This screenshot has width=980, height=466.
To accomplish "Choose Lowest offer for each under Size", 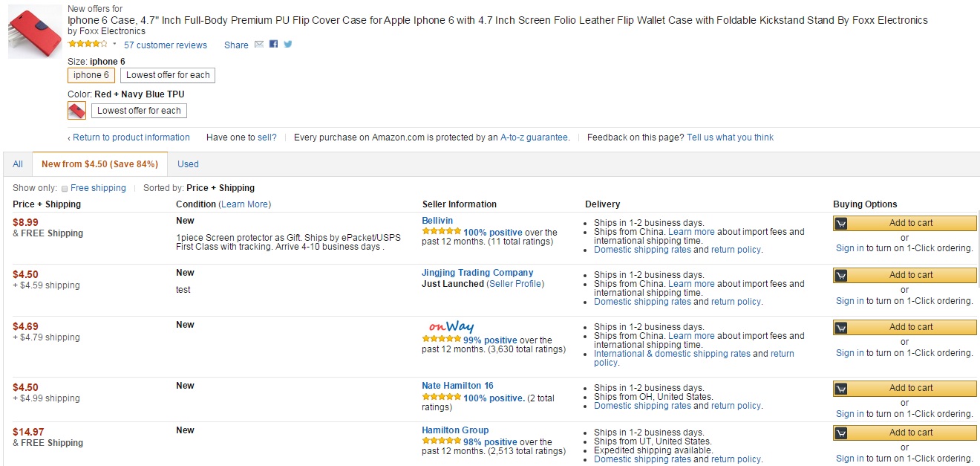I will (x=168, y=75).
